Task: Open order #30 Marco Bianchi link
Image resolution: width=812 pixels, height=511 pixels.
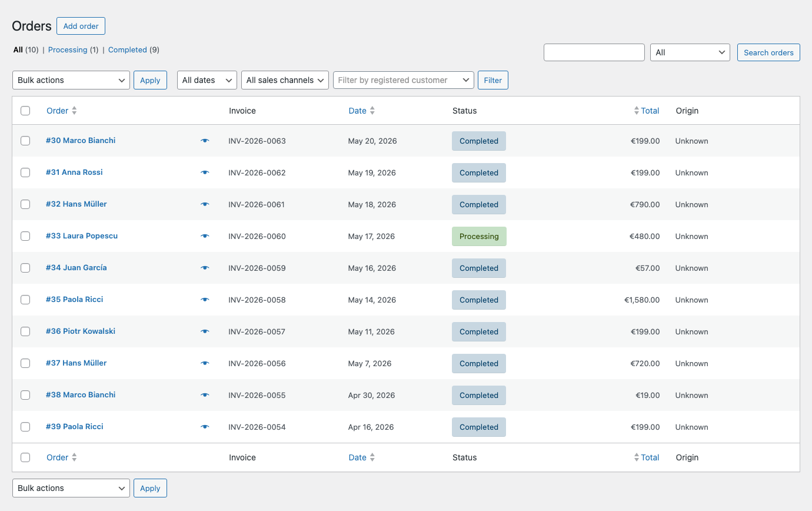Action: (x=81, y=140)
